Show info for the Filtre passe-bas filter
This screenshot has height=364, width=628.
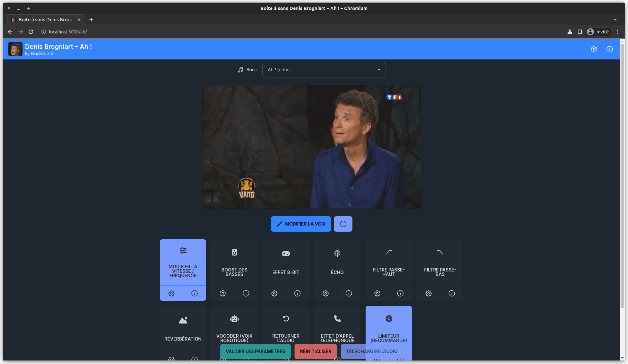pyautogui.click(x=451, y=293)
